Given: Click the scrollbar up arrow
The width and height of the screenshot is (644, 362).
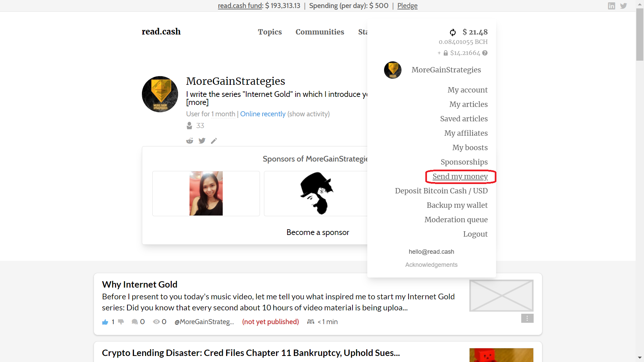Looking at the screenshot, I should click(x=640, y=4).
